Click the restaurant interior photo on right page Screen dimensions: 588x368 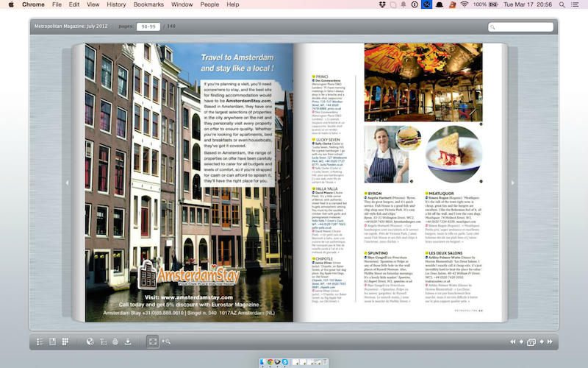pos(423,82)
